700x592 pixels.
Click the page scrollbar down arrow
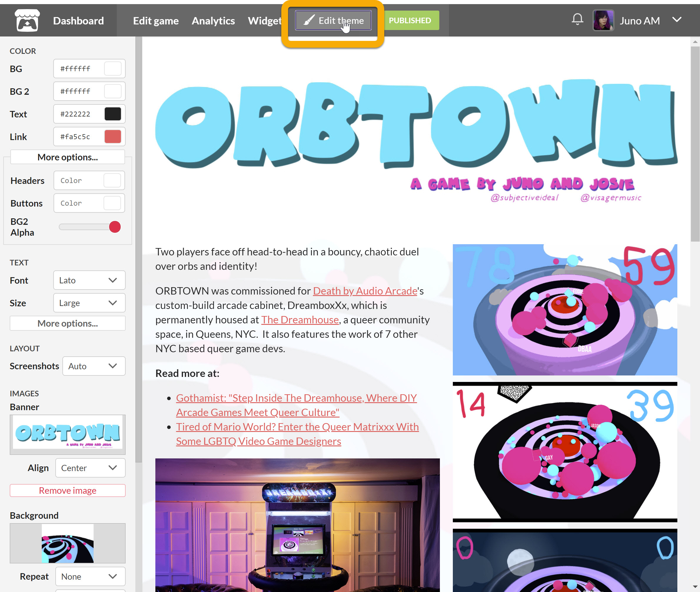pyautogui.click(x=695, y=587)
